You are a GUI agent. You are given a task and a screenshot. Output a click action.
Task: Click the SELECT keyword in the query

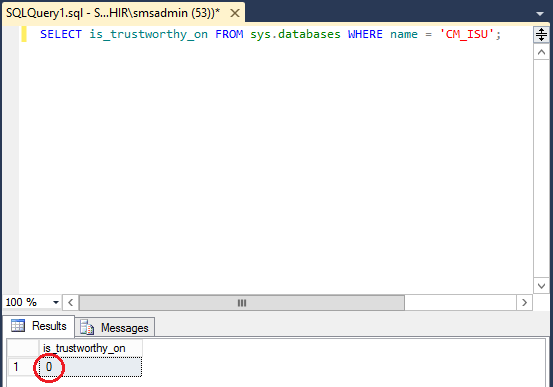[61, 35]
